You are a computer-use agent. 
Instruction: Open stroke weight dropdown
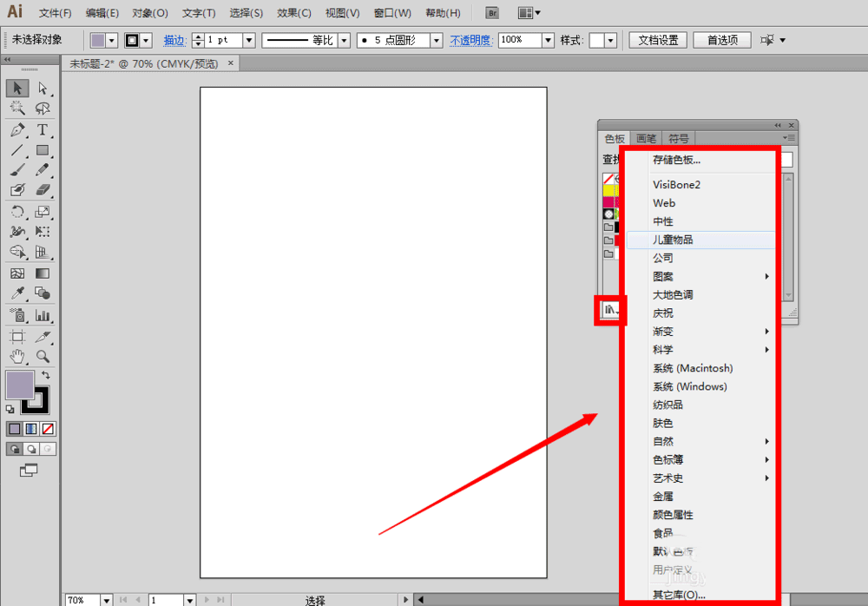(x=249, y=41)
